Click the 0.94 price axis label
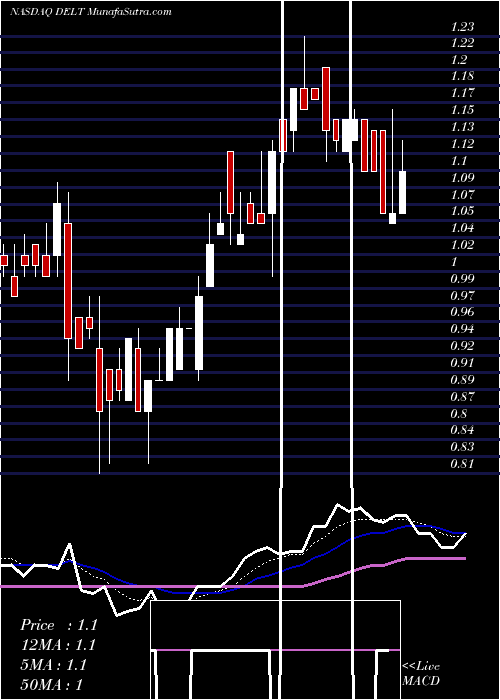The height and width of the screenshot is (700, 500). (x=462, y=329)
